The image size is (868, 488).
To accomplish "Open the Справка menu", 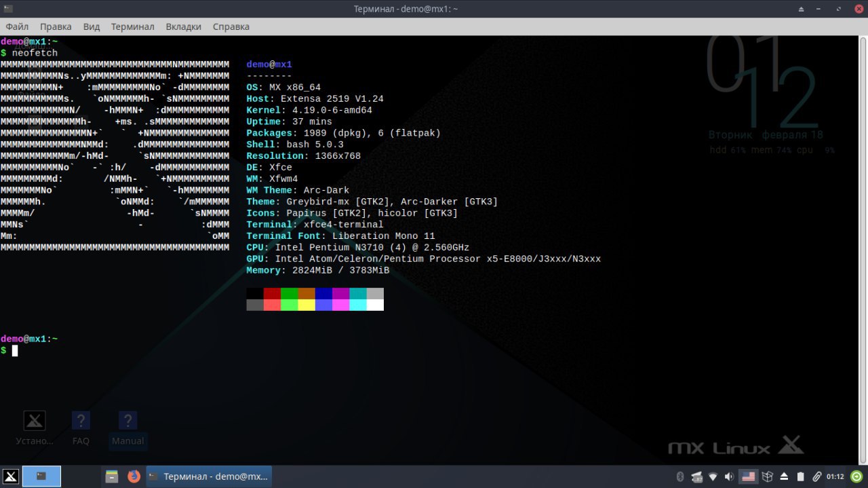I will pyautogui.click(x=231, y=26).
